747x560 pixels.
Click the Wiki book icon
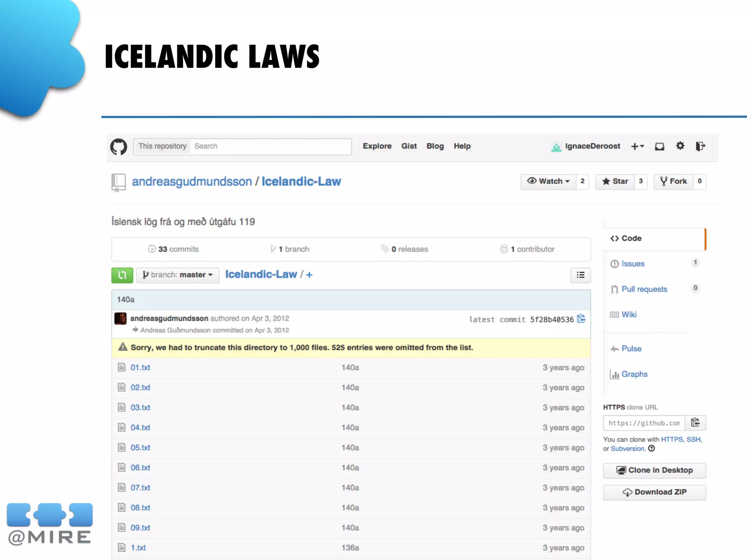click(614, 315)
